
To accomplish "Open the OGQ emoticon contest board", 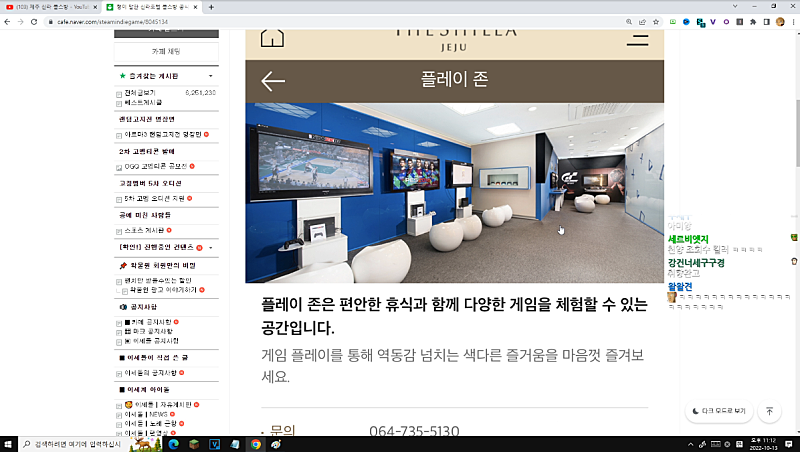I will [x=156, y=166].
